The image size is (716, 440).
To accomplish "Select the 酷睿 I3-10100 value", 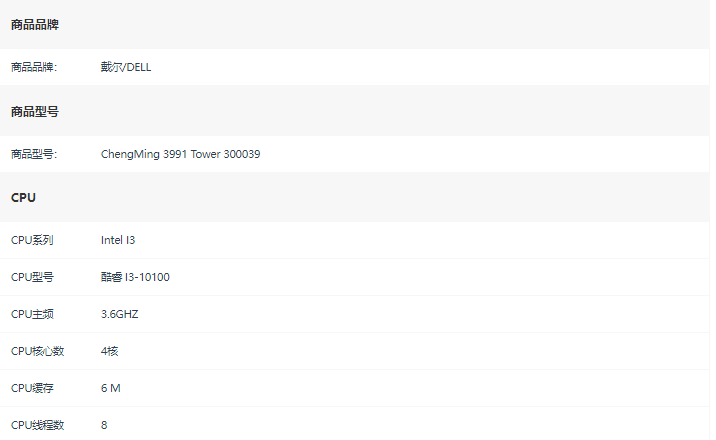I will pos(135,277).
